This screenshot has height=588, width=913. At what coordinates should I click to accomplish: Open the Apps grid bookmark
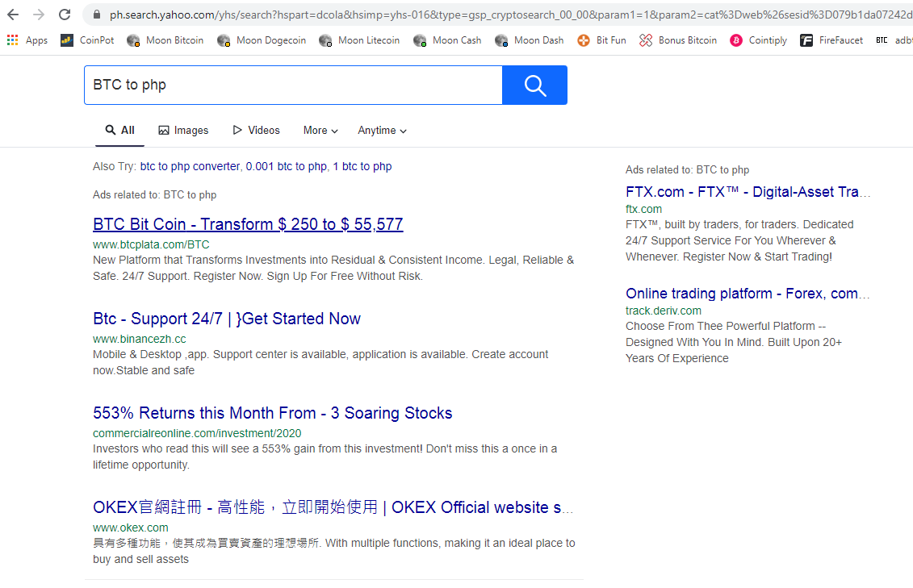pos(27,40)
